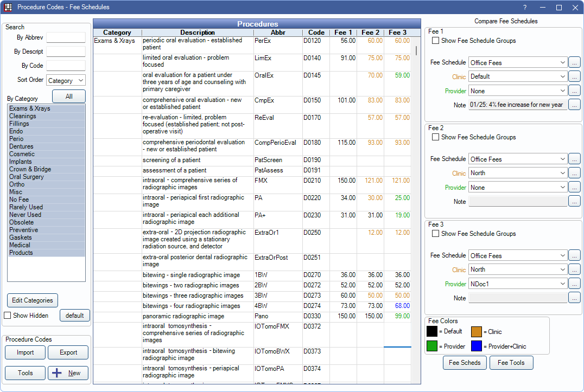Open the Fee 1 Clinic picker ellipsis
This screenshot has height=392, width=584.
pos(574,76)
